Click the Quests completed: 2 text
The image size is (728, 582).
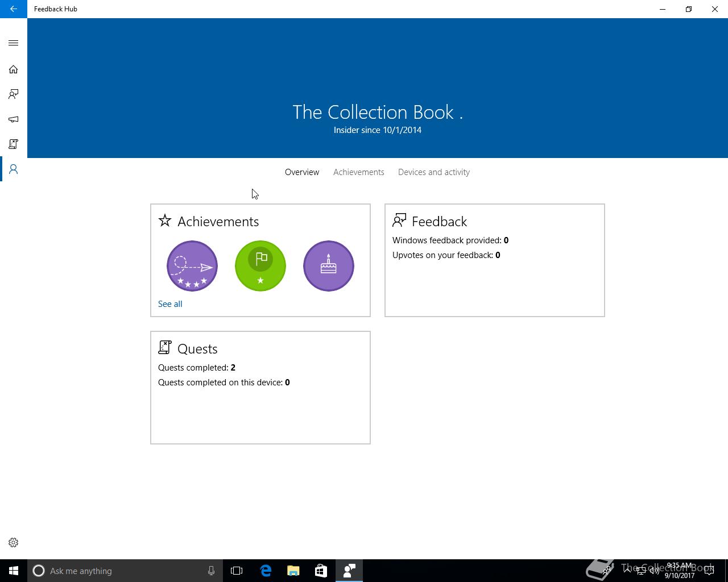tap(197, 368)
